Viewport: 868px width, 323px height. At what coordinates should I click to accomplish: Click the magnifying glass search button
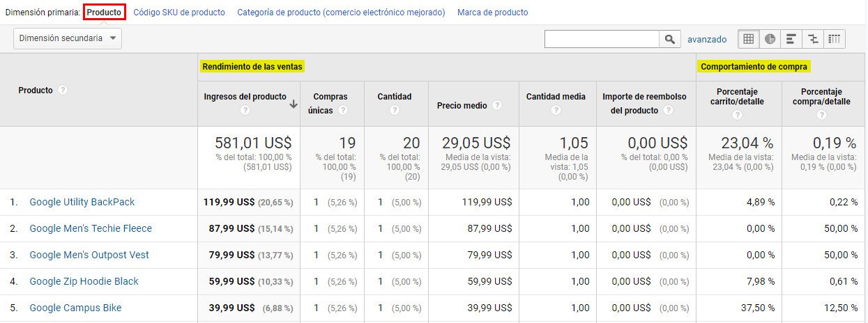(669, 40)
